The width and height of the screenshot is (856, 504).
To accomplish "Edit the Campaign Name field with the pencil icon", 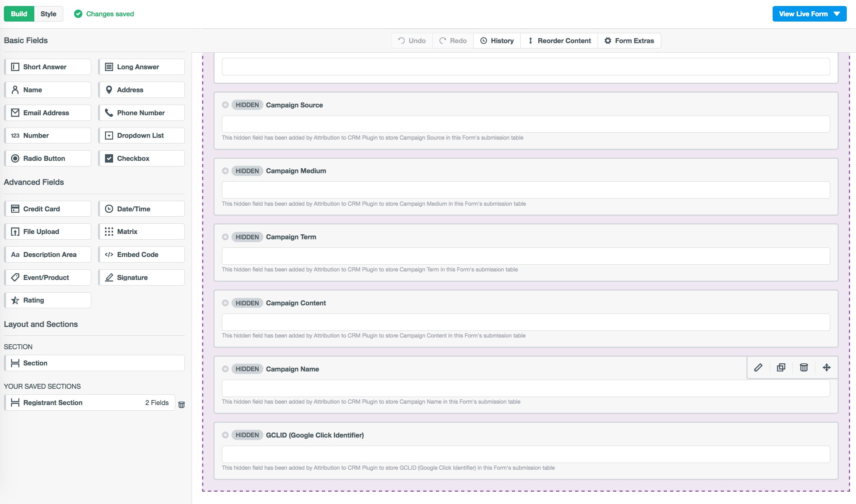I will click(x=758, y=368).
